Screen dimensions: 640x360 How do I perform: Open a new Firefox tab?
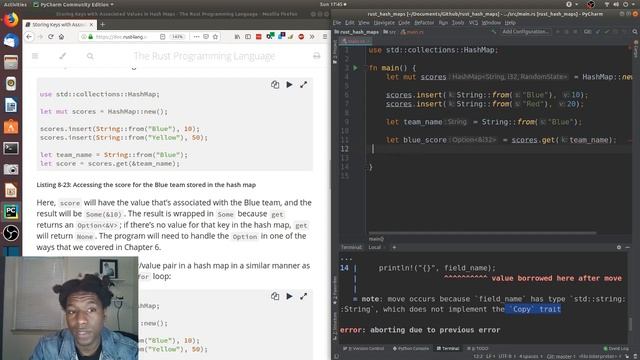(x=102, y=24)
